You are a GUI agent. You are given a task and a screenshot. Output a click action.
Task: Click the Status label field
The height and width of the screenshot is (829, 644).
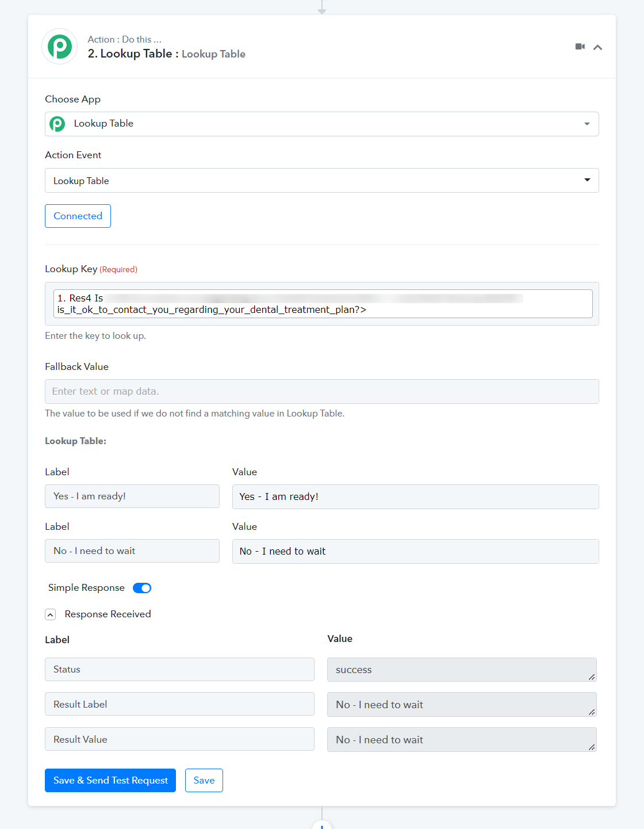tap(179, 669)
